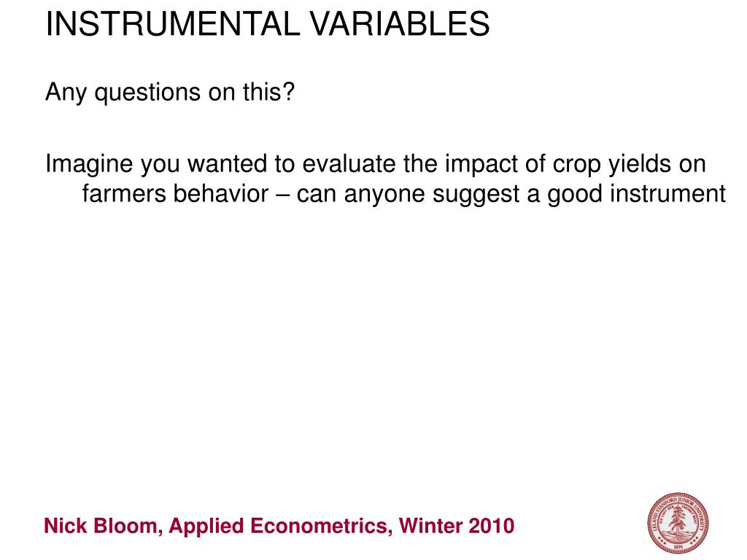Click the word 'Imagine' in the paragraph
This screenshot has width=747, height=560.
(88, 164)
